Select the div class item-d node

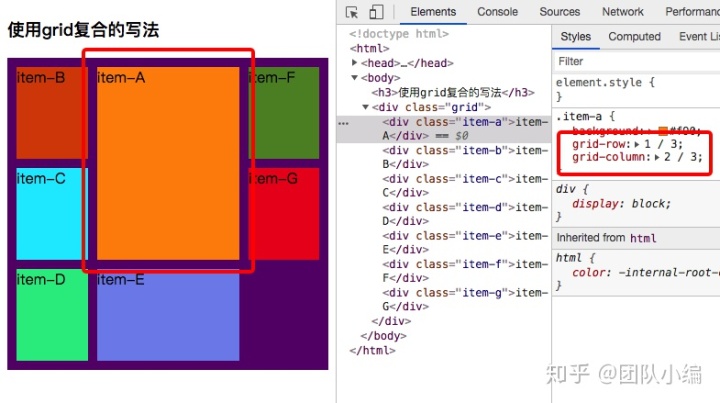tap(465, 214)
